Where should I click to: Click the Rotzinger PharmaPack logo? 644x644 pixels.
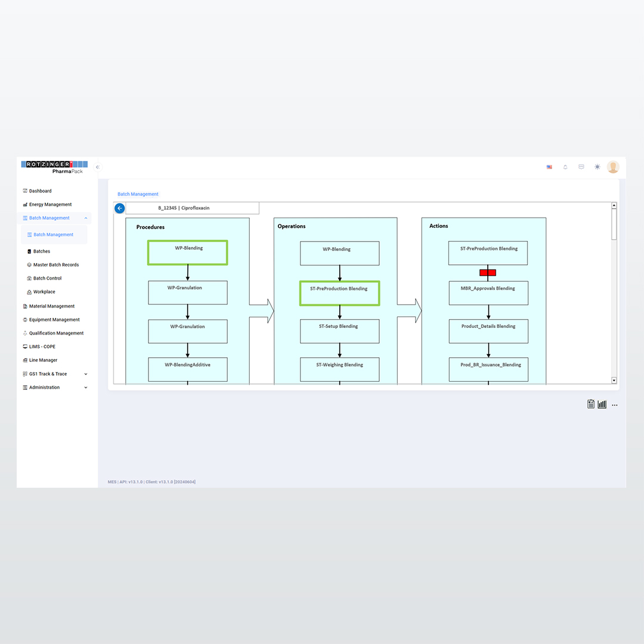tap(54, 167)
